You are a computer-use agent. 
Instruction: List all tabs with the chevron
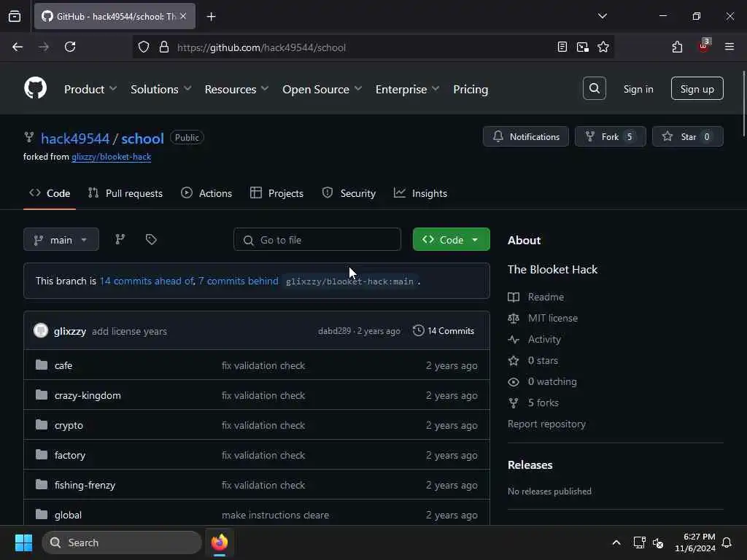(602, 16)
